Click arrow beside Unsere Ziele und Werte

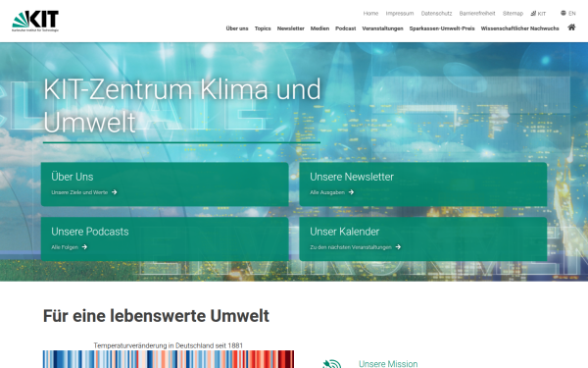pos(115,192)
